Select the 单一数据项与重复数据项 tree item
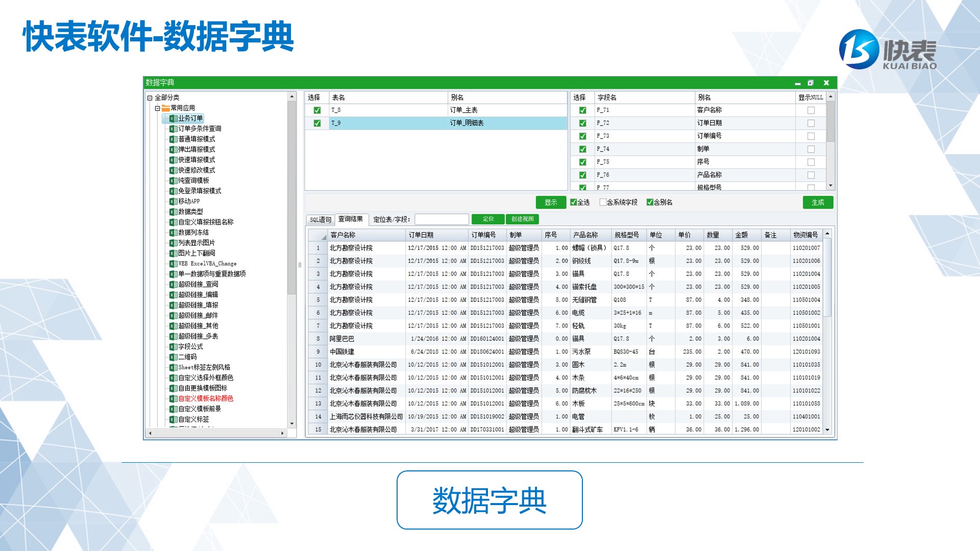 click(212, 274)
